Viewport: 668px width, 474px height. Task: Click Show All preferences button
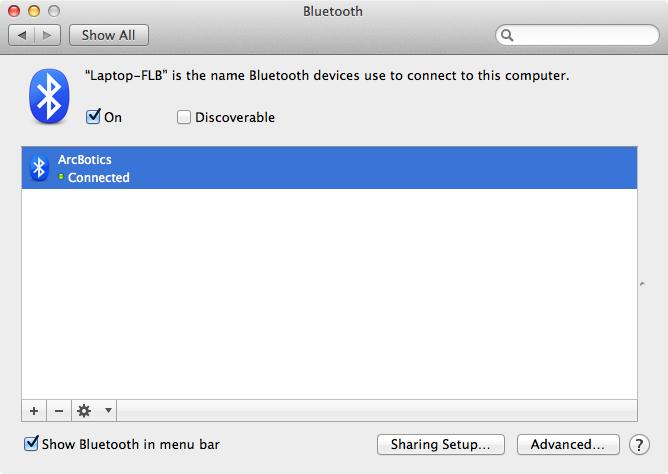pyautogui.click(x=109, y=35)
